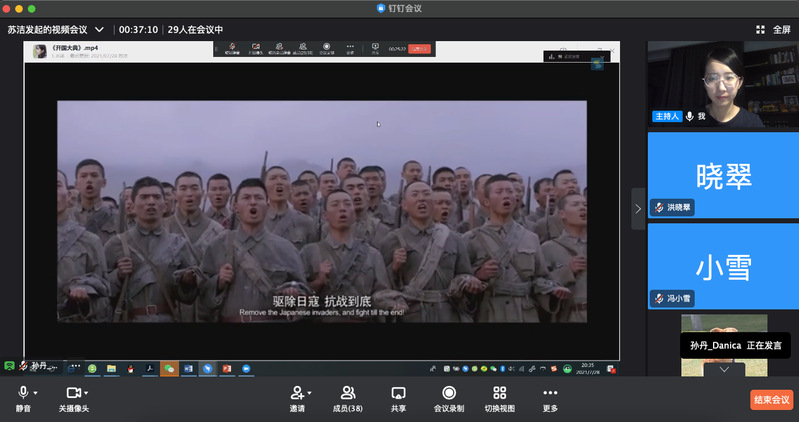
Task: Turn off camera using 关摄像头
Action: 72,393
